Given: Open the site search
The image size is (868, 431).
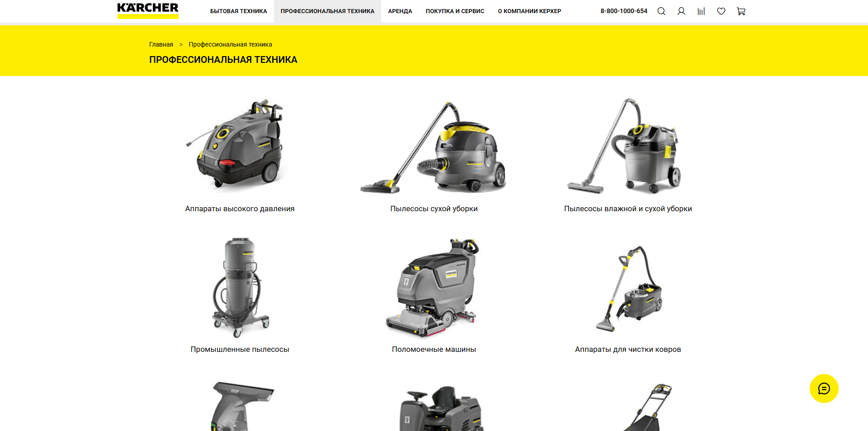Looking at the screenshot, I should (x=661, y=11).
